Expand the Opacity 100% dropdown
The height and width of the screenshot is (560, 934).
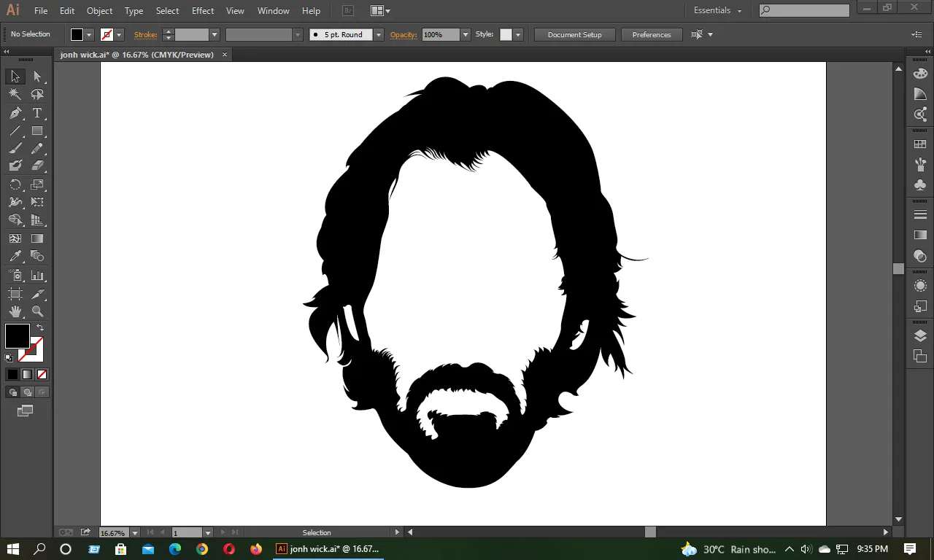(466, 34)
